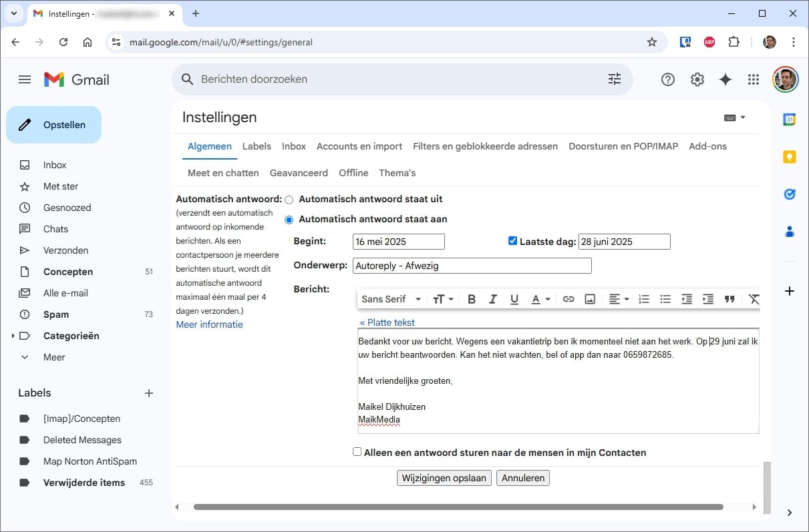The image size is (809, 532).
Task: Toggle bold formatting in message toolbar
Action: coord(472,300)
